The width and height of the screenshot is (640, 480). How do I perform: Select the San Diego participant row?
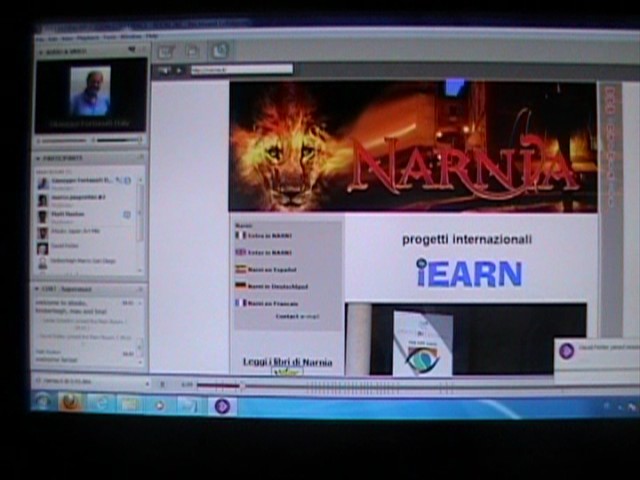[86, 262]
